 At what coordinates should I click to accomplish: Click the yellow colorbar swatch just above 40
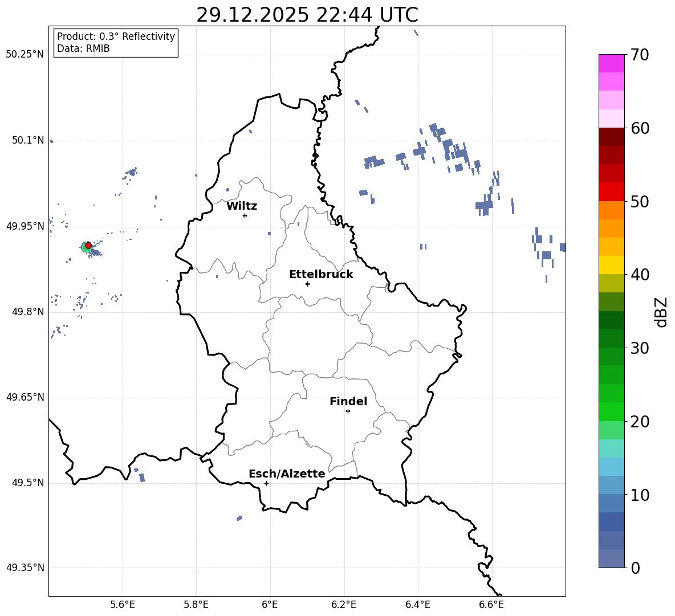point(611,265)
